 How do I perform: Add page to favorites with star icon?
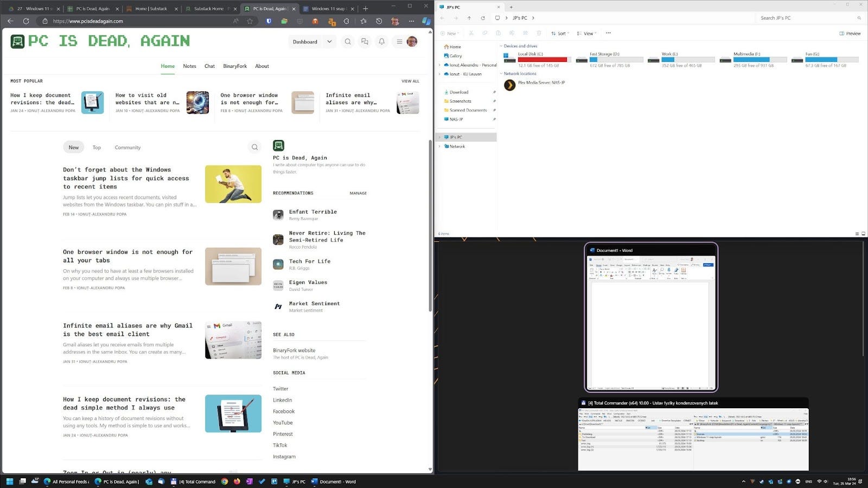250,21
